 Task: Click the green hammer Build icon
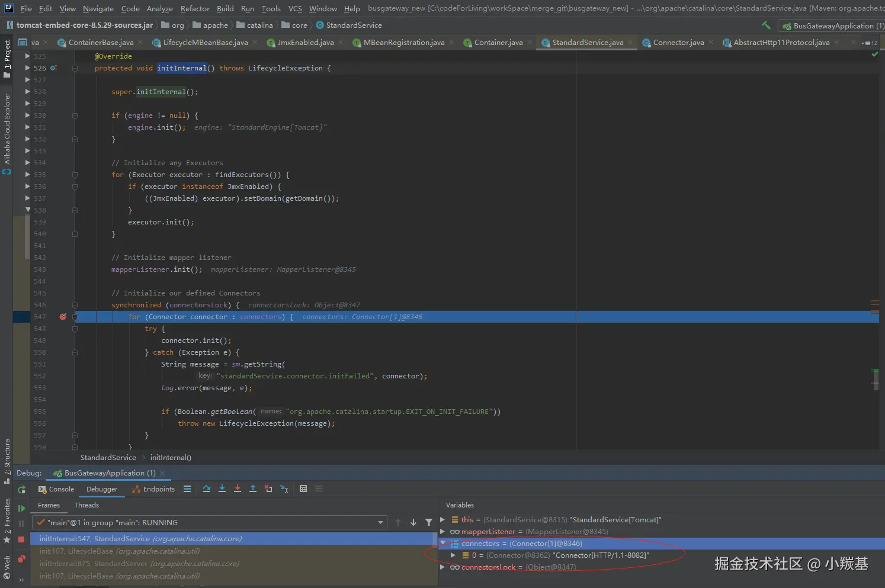pyautogui.click(x=766, y=25)
